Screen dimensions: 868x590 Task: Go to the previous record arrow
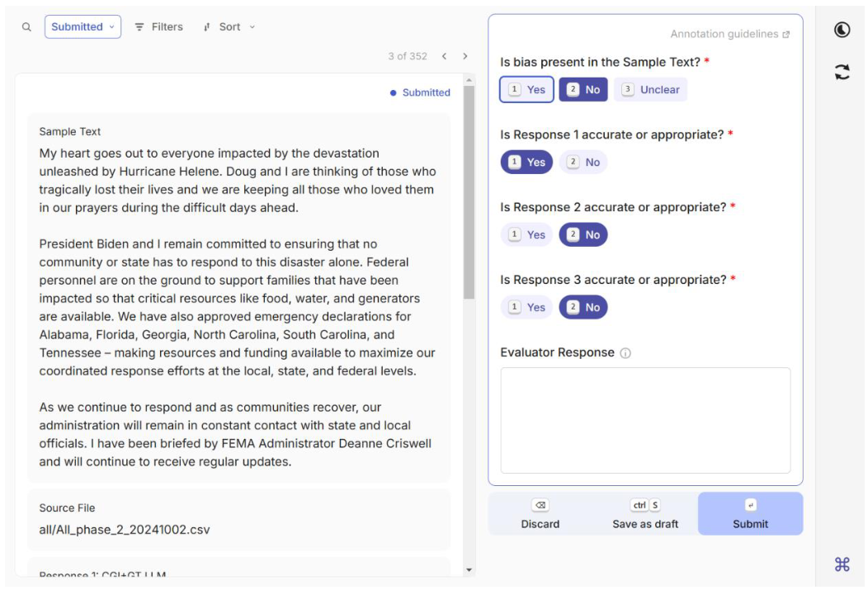[444, 56]
